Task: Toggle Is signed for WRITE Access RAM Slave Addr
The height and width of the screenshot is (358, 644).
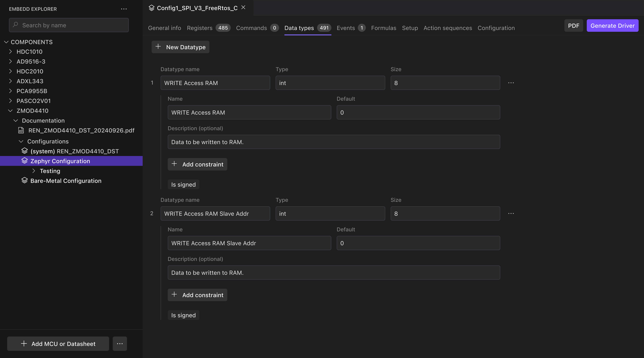Action: 183,315
